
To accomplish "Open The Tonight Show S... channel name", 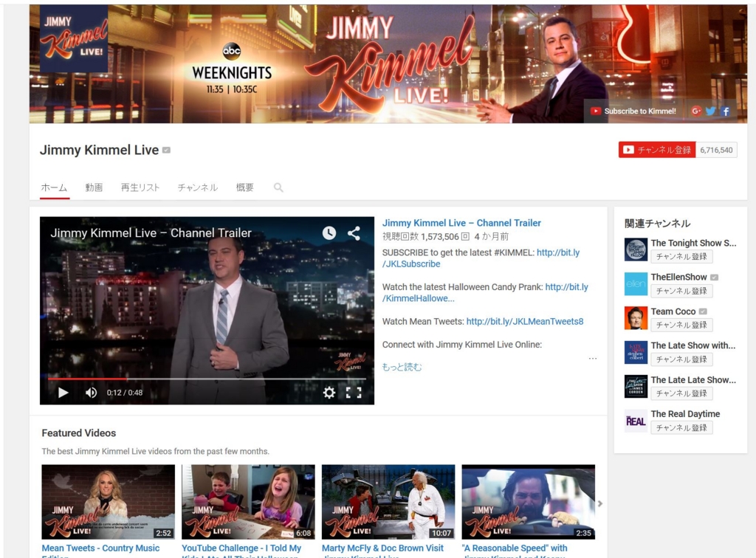I will coord(693,244).
